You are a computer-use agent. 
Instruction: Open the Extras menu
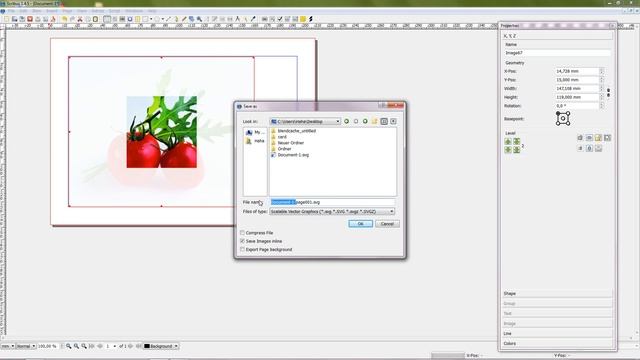(98, 11)
